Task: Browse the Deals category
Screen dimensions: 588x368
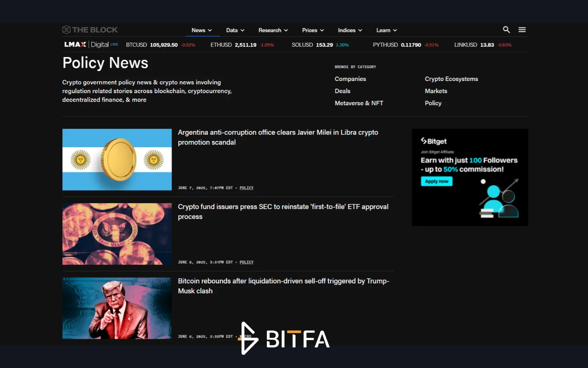Action: (x=343, y=91)
